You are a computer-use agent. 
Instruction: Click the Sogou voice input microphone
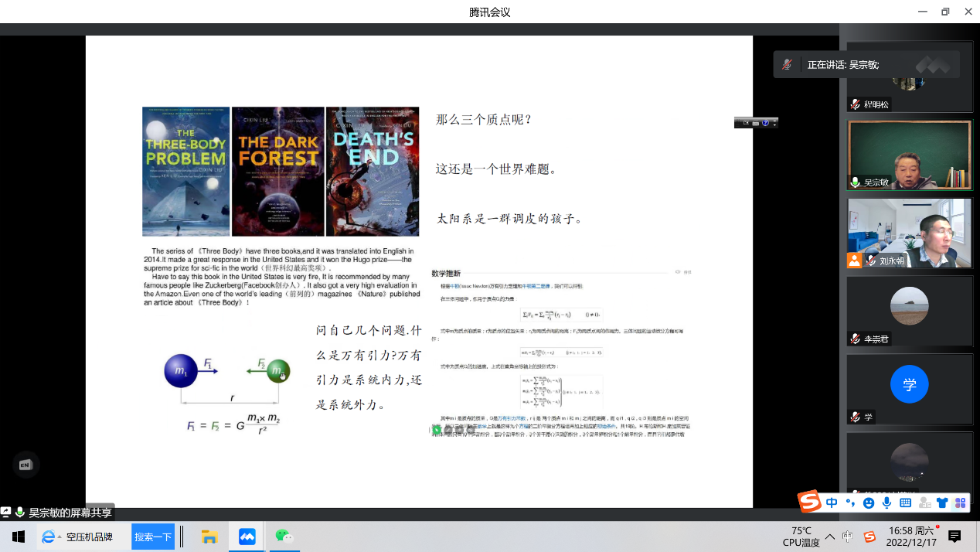coord(886,503)
